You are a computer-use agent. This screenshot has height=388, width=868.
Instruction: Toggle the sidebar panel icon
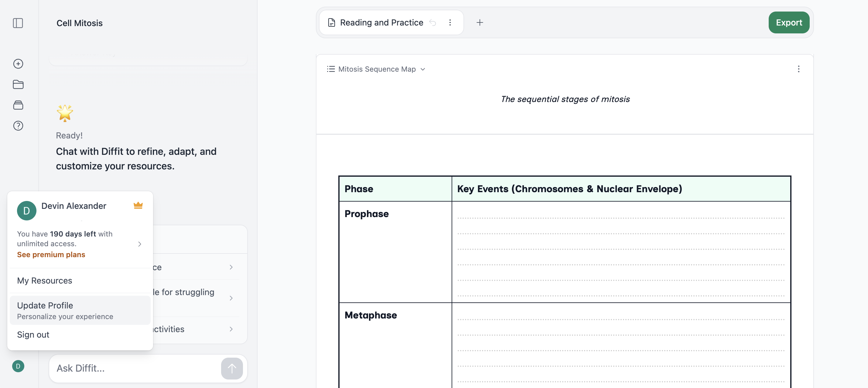coord(18,23)
